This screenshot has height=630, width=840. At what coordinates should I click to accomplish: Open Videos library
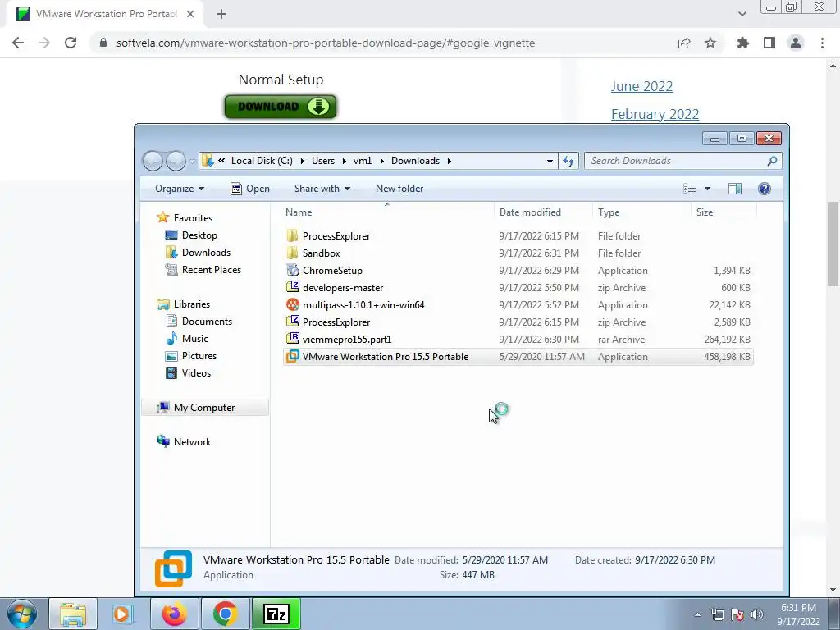[x=188, y=373]
